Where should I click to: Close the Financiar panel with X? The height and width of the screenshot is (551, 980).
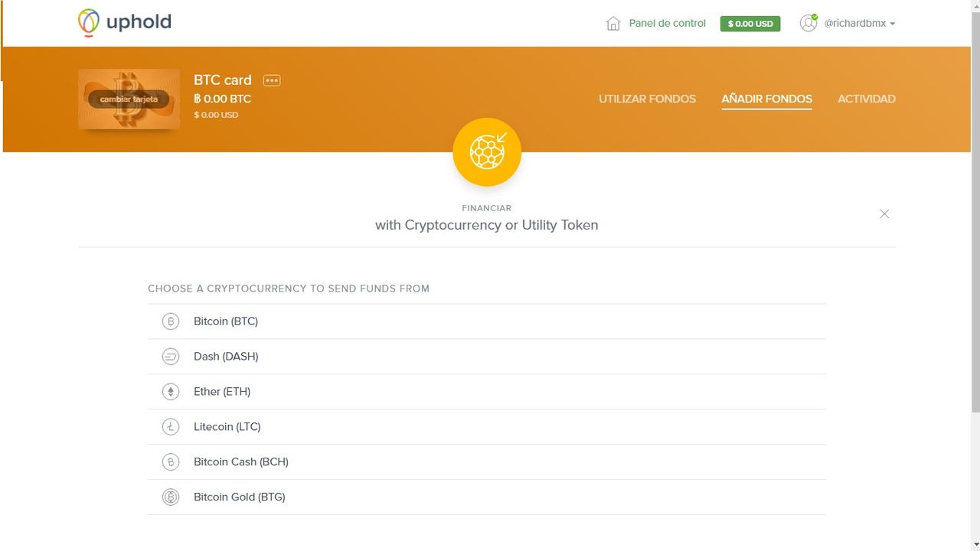click(884, 214)
